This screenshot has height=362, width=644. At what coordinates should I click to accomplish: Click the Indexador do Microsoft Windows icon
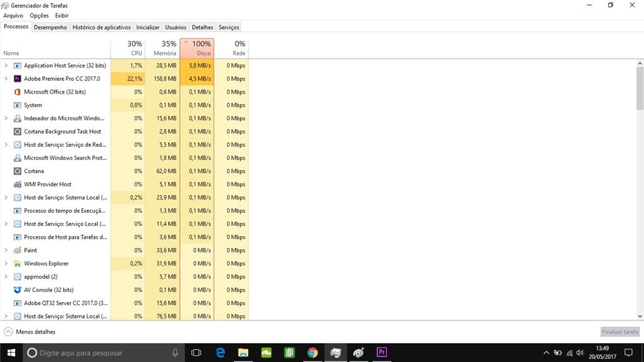[x=17, y=118]
